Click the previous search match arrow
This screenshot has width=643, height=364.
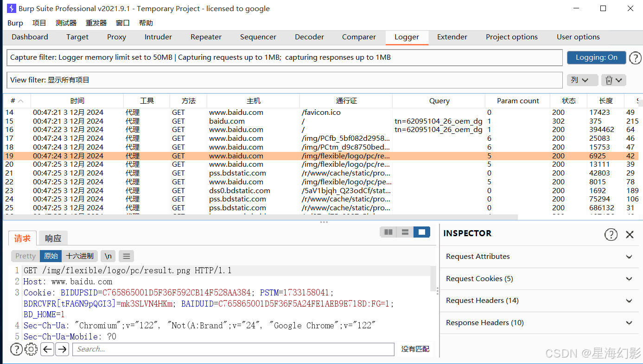47,349
